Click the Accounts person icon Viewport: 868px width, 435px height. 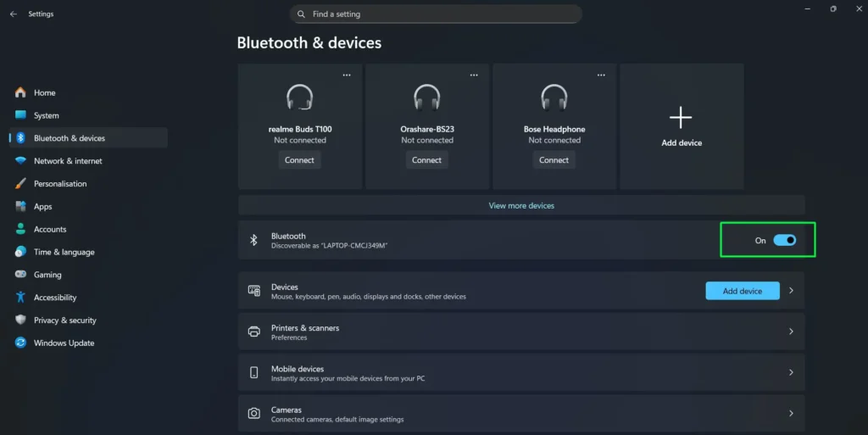point(20,229)
